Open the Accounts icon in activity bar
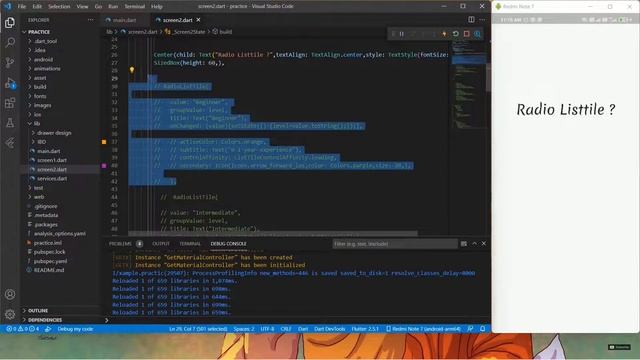The width and height of the screenshot is (640, 360). click(10, 294)
